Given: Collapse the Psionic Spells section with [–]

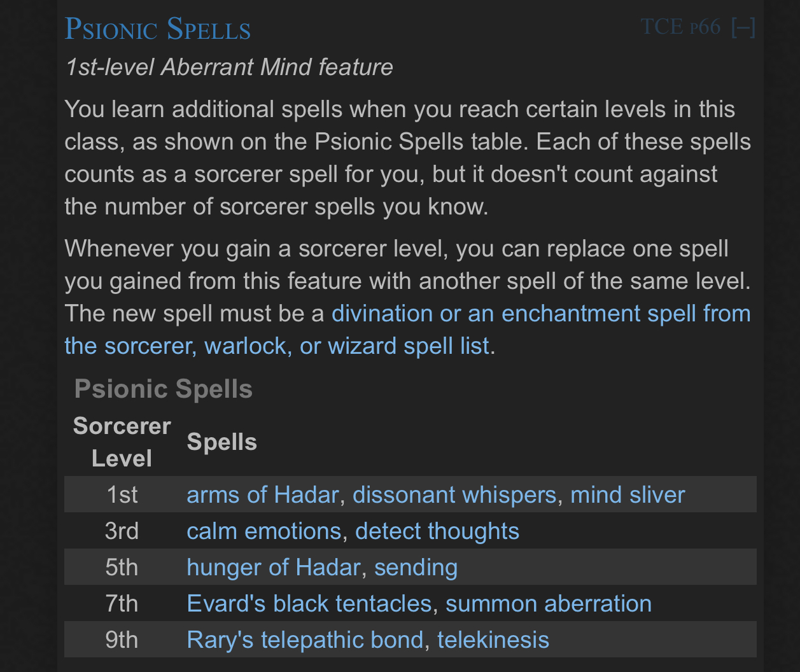Looking at the screenshot, I should [743, 27].
